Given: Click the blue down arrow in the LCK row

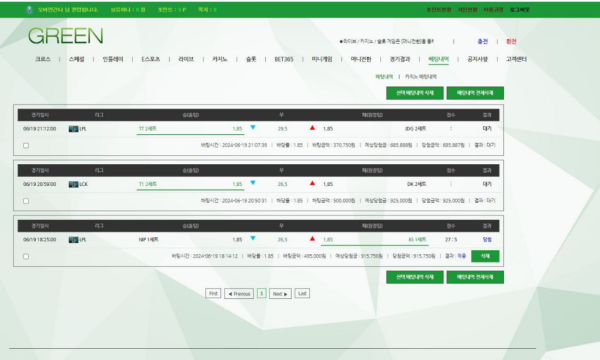Looking at the screenshot, I should tap(253, 183).
